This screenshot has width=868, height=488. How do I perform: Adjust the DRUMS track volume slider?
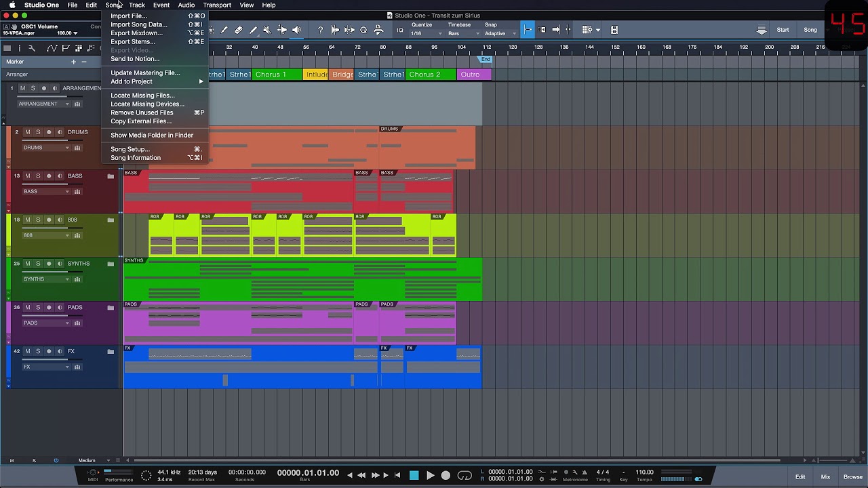52,140
